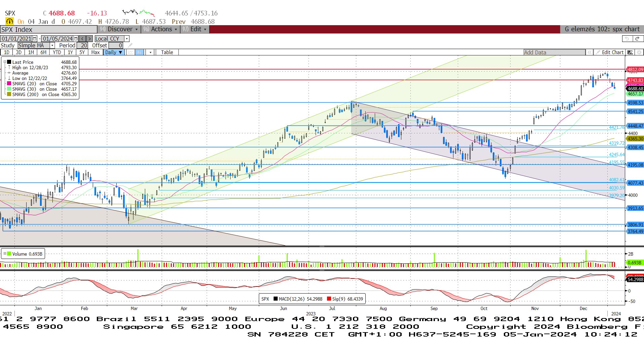This screenshot has width=644, height=353.
Task: Select the 1D range tab
Action: pos(6,52)
